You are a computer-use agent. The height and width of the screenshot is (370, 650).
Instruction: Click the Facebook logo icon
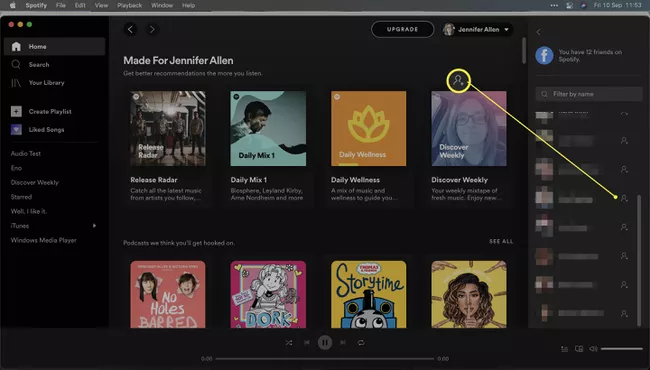[544, 55]
